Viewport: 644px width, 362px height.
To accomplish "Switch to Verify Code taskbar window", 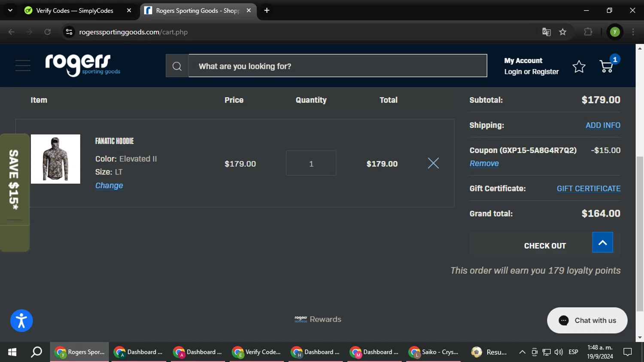I will click(256, 352).
